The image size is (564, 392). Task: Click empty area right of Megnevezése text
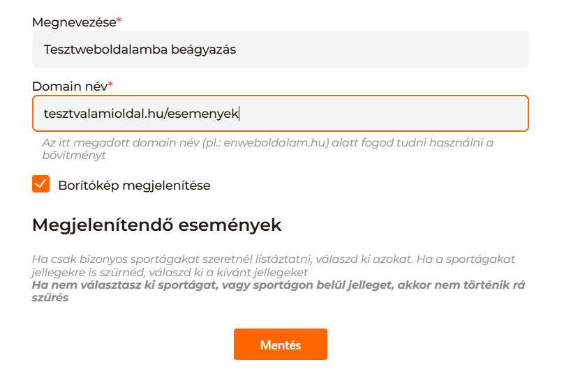point(384,50)
